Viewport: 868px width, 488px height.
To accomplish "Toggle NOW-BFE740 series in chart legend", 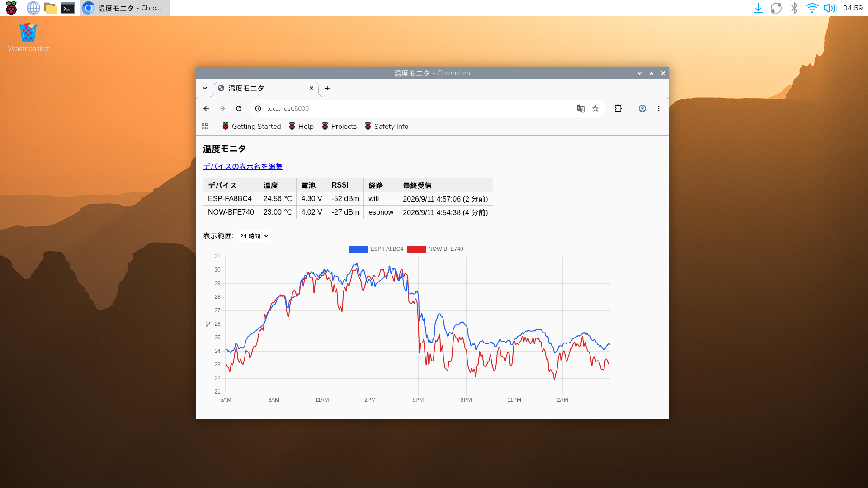I will pos(435,249).
